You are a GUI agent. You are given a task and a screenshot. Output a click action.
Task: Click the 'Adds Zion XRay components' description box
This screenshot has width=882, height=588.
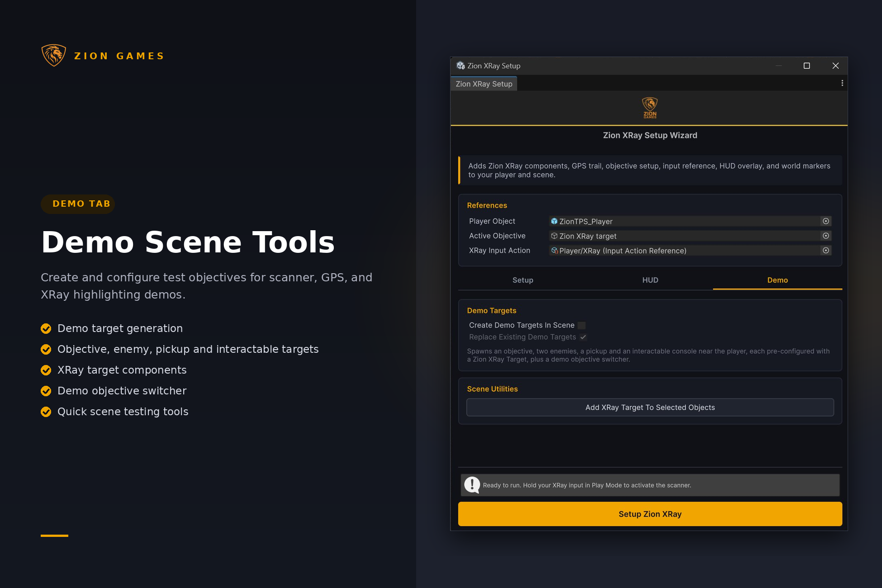(650, 171)
